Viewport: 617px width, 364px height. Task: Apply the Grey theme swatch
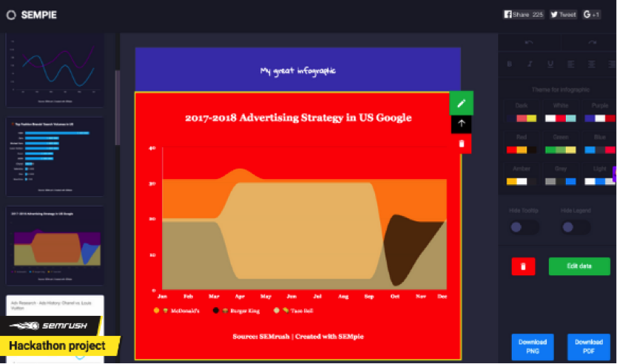pyautogui.click(x=560, y=175)
